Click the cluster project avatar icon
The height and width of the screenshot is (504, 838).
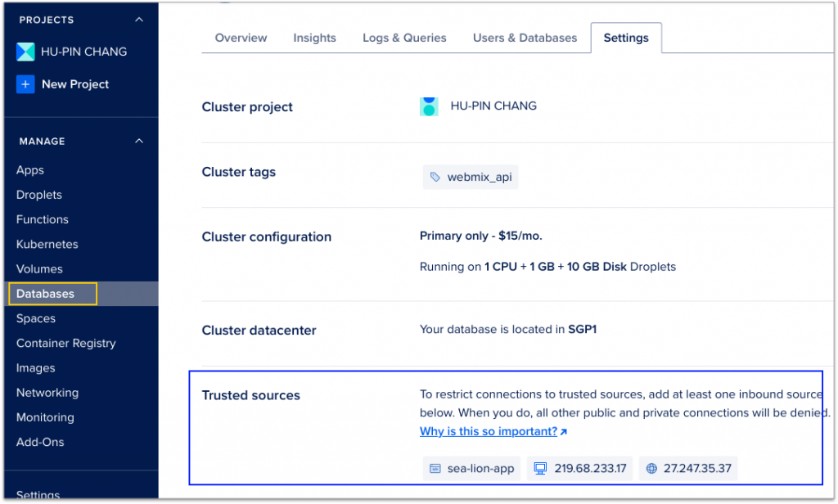click(429, 106)
